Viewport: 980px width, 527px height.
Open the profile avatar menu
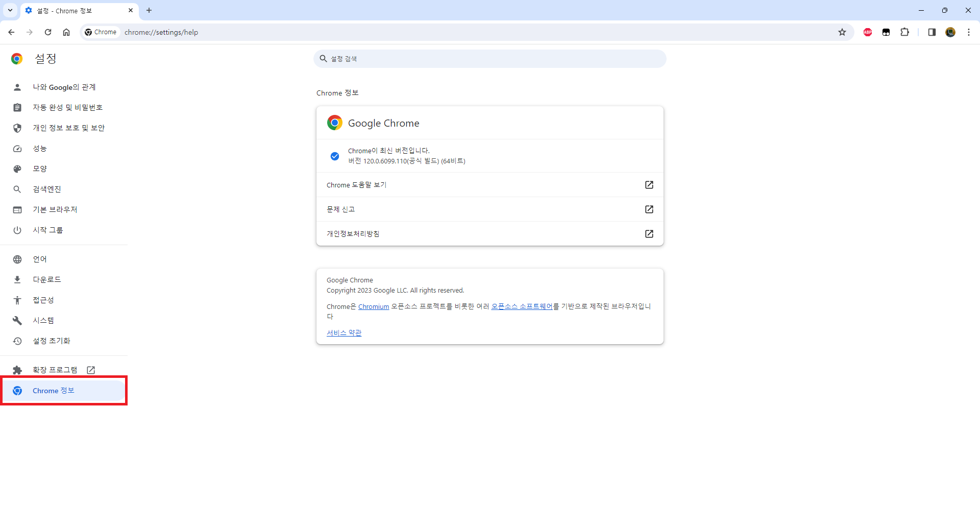click(x=950, y=32)
